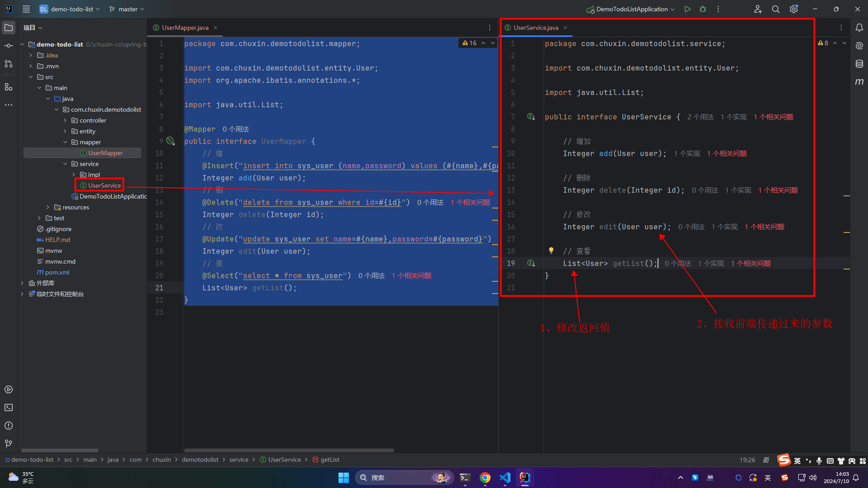Expand the resources folder
Viewport: 868px width, 488px height.
(48, 207)
